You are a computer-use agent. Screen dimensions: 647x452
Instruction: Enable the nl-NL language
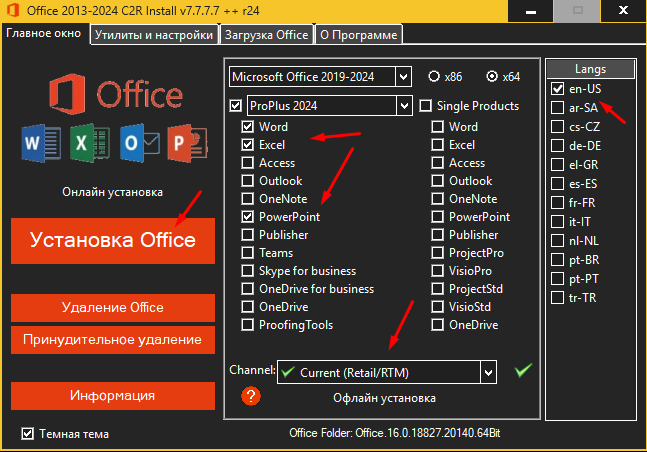[557, 241]
